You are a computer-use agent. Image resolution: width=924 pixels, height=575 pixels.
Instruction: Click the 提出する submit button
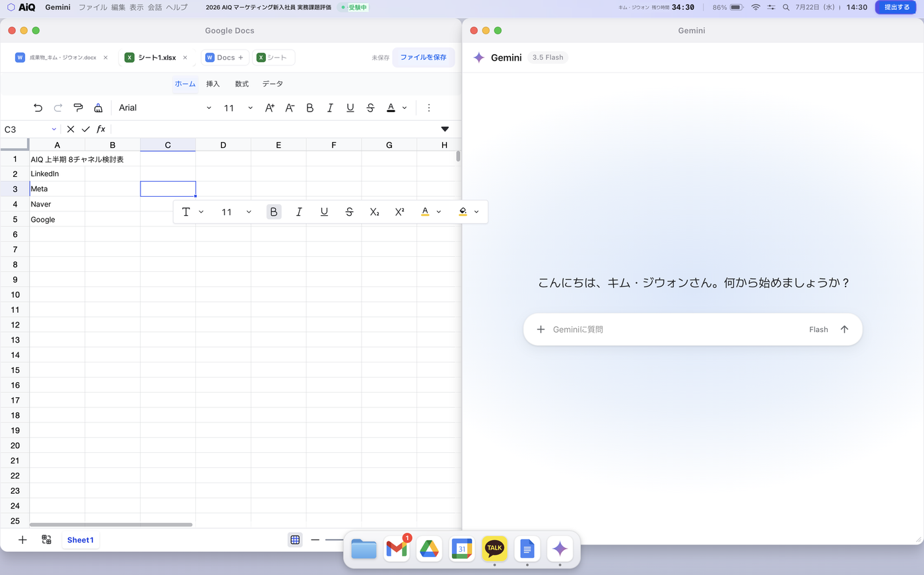tap(896, 7)
